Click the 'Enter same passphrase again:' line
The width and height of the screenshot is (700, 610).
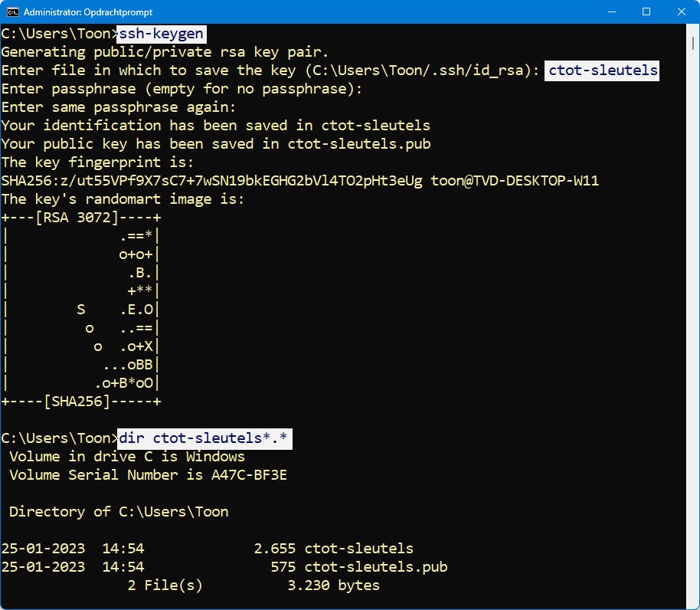(x=119, y=107)
